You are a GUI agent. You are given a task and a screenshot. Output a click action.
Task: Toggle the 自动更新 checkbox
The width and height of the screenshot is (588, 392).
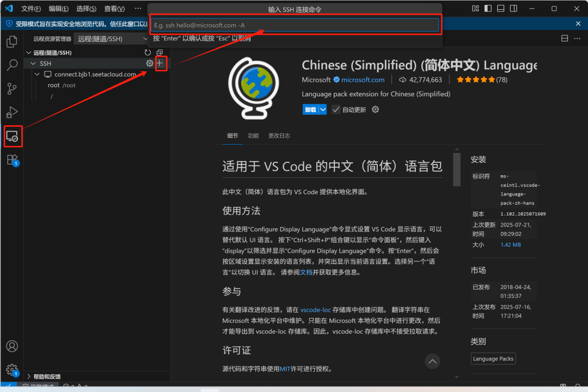coord(336,109)
